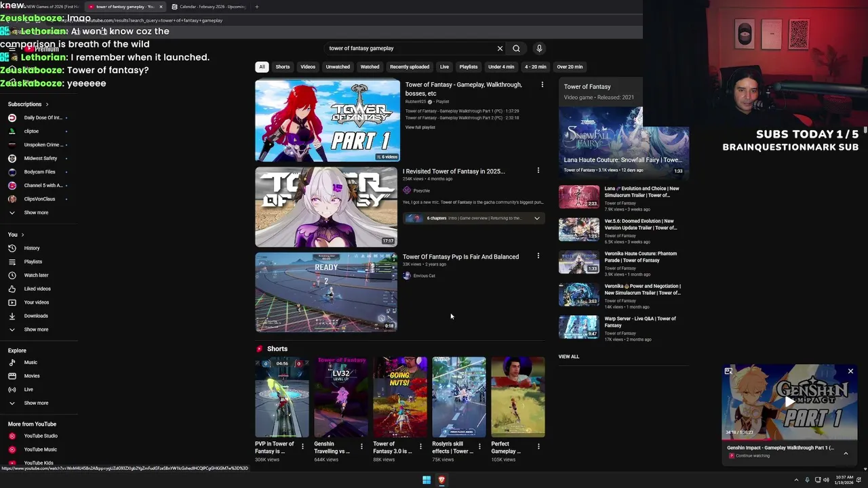
Task: Open the Roslyn's skill effects short
Action: pyautogui.click(x=459, y=397)
